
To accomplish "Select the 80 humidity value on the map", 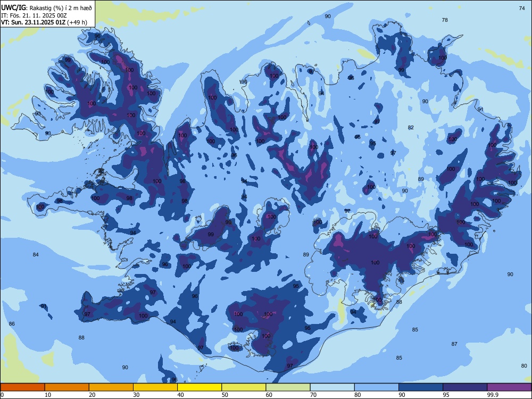I will (x=524, y=366).
